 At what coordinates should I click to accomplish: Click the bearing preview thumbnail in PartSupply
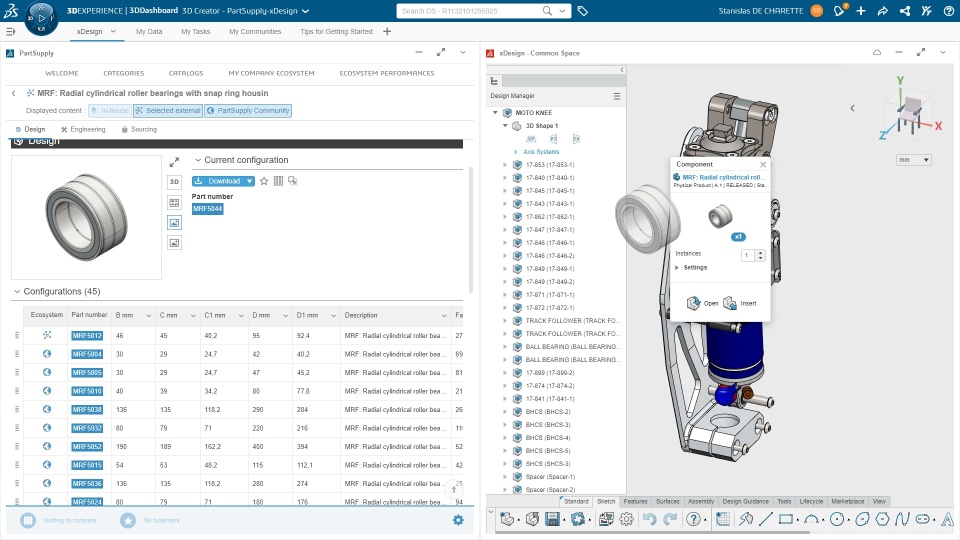click(x=86, y=217)
